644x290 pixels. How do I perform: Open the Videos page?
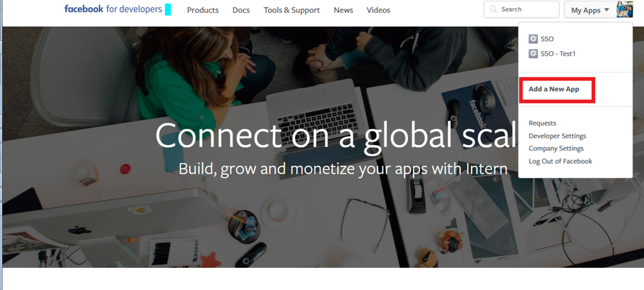[378, 10]
